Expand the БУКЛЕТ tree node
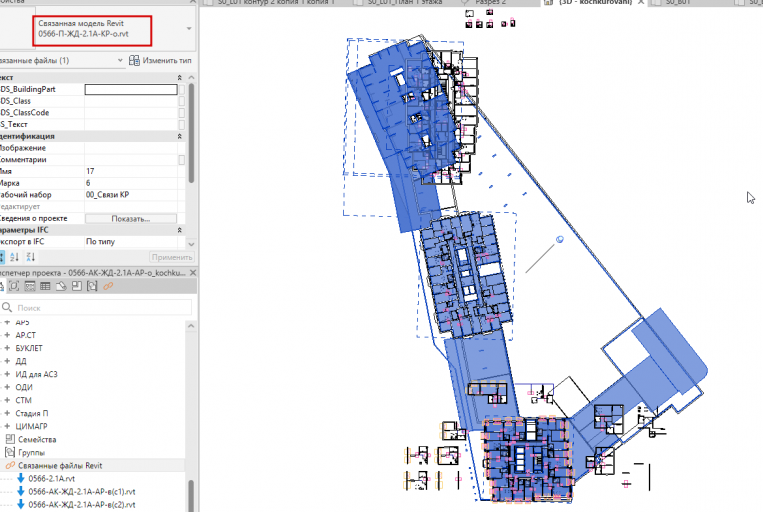Screen dimensions: 763x512 coord(7,348)
